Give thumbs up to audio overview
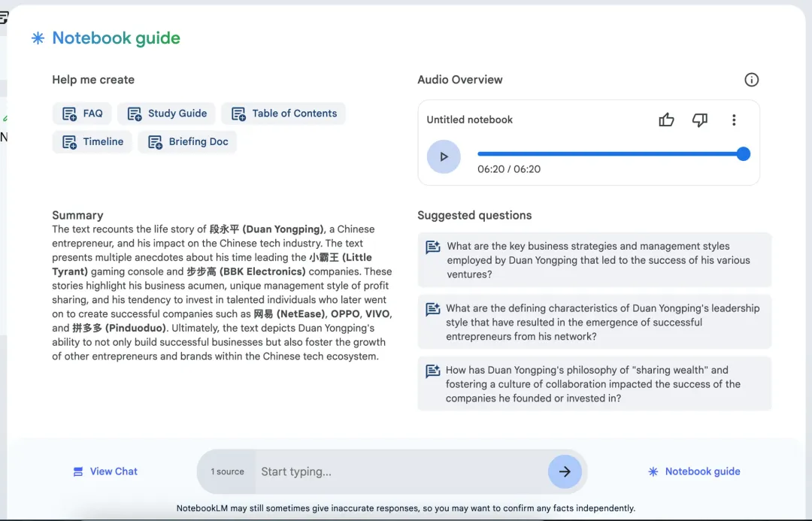The image size is (812, 521). point(666,120)
